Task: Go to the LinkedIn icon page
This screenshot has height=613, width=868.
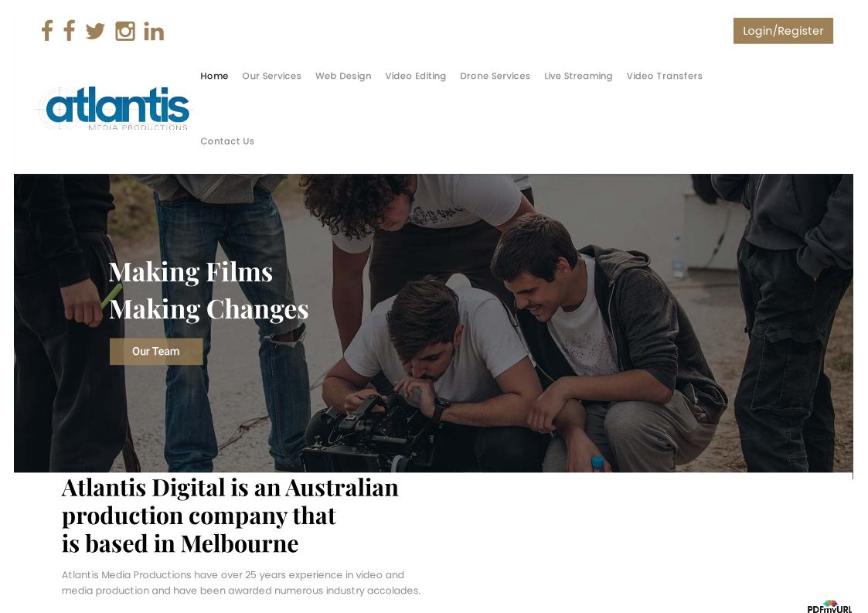Action: pyautogui.click(x=154, y=32)
